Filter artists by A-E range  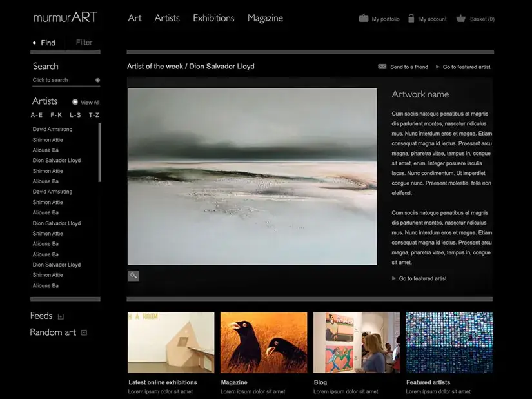click(x=37, y=115)
